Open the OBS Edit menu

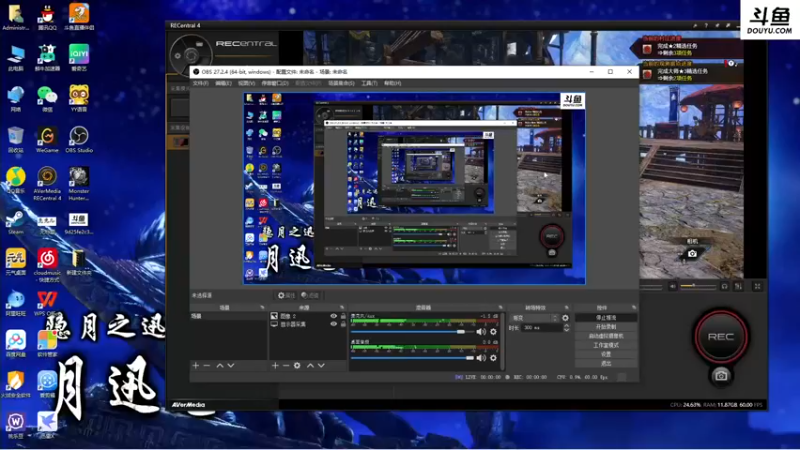[223, 83]
